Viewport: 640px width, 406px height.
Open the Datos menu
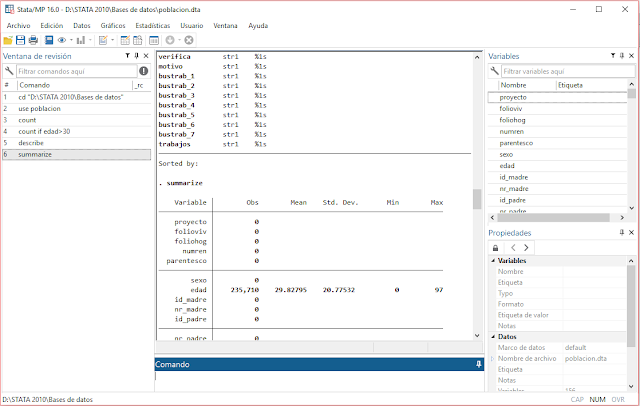tap(82, 26)
